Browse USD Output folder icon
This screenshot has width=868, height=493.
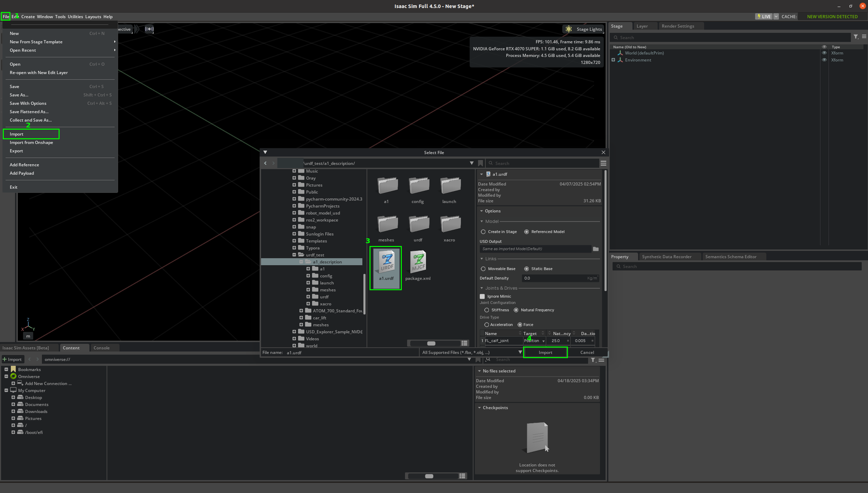click(x=596, y=249)
